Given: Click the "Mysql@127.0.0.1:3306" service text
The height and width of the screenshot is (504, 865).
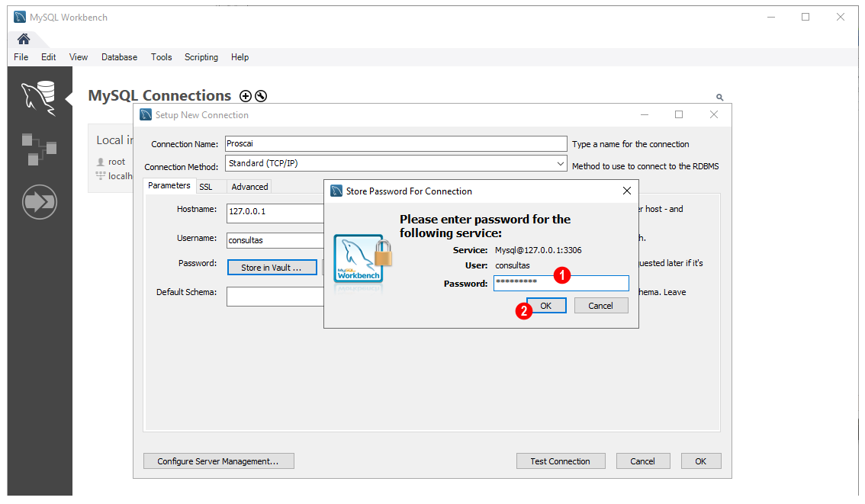Looking at the screenshot, I should [x=538, y=250].
